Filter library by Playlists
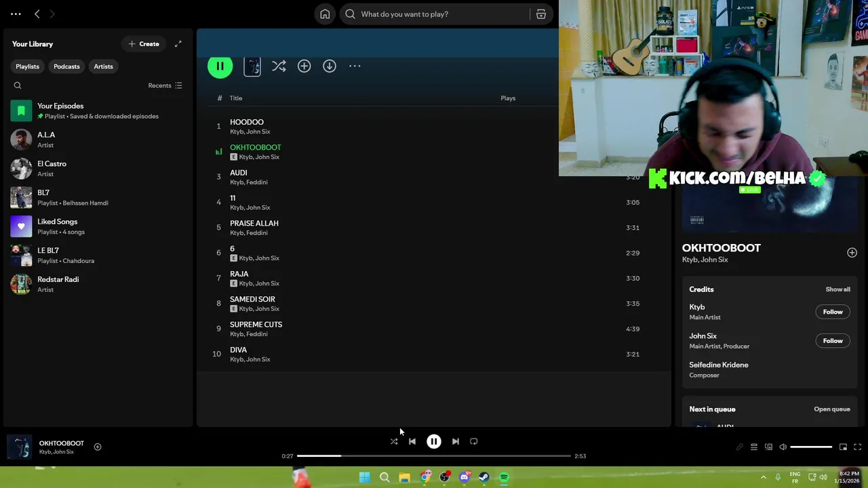 click(x=27, y=66)
